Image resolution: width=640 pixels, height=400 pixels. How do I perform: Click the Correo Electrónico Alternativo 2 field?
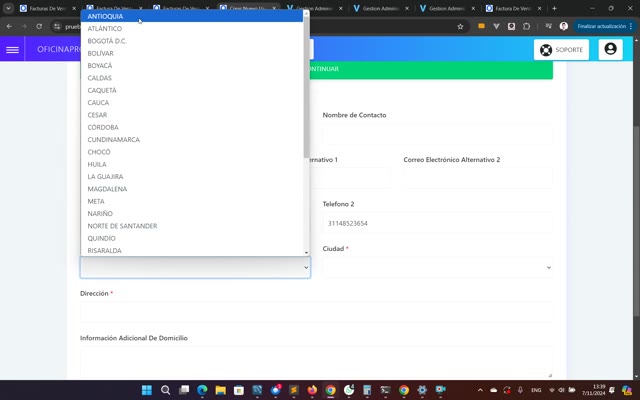click(x=478, y=178)
